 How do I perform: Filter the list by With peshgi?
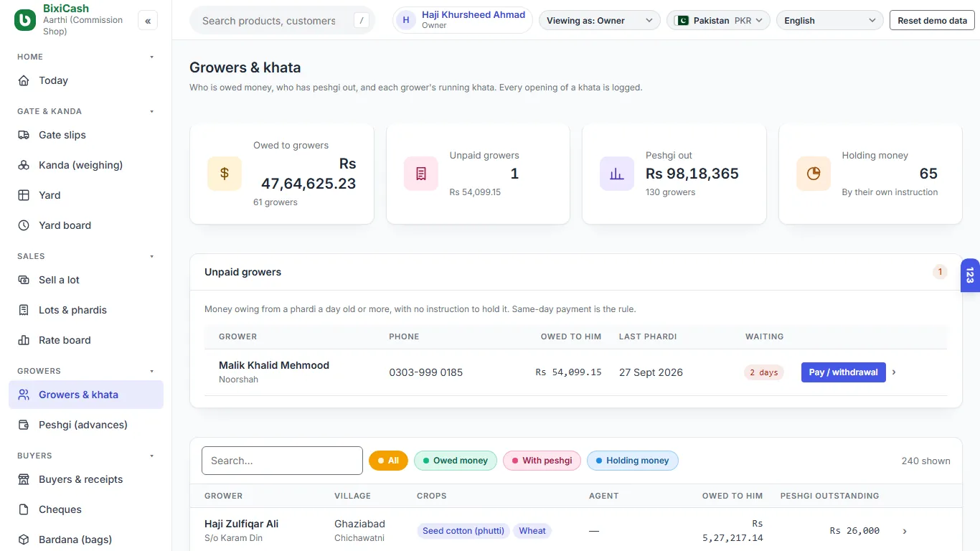542,461
